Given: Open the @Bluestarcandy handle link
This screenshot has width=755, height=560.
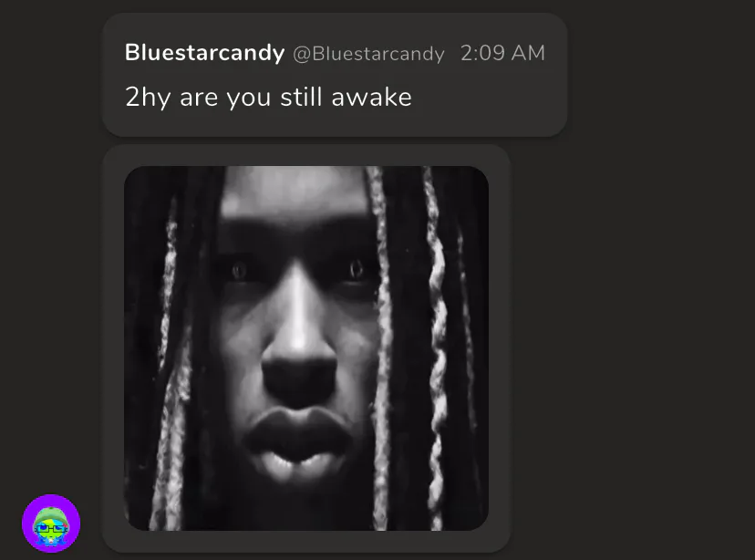Looking at the screenshot, I should (x=368, y=54).
